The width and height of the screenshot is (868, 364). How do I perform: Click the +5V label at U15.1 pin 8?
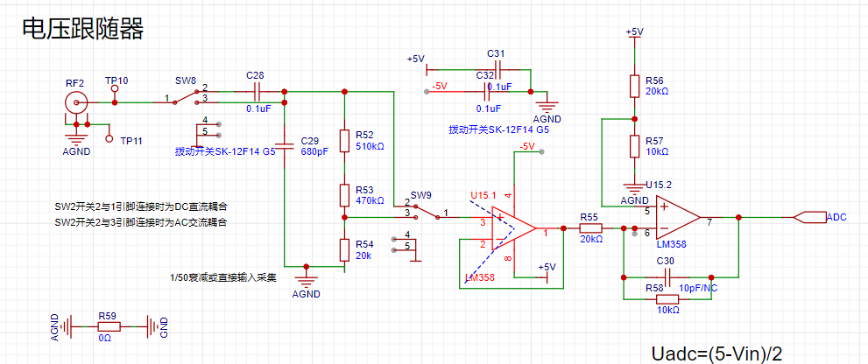coord(547,267)
